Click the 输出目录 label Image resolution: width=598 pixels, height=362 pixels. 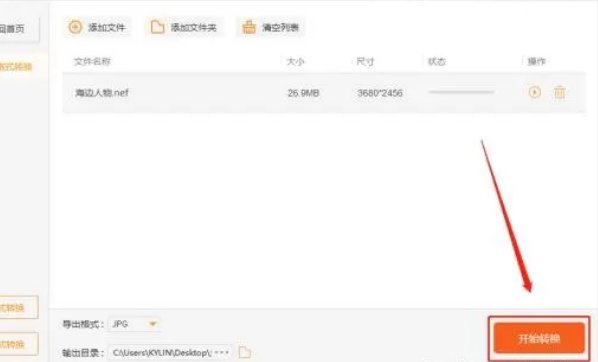(x=83, y=353)
